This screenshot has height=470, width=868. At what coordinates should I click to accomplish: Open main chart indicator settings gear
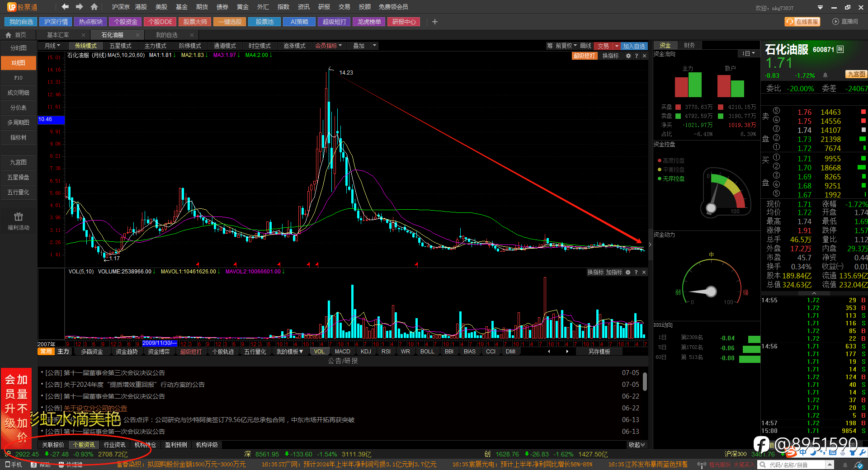pyautogui.click(x=628, y=56)
